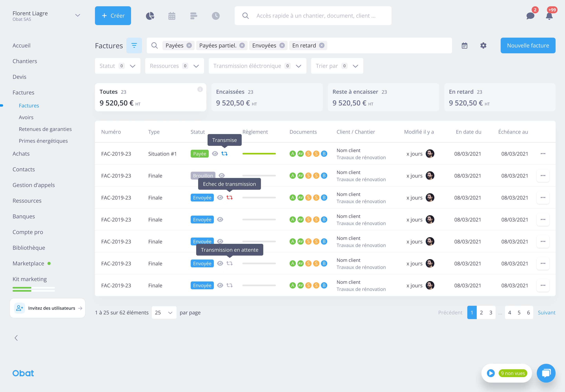Open the notifications bell icon
The width and height of the screenshot is (565, 392).
point(549,16)
